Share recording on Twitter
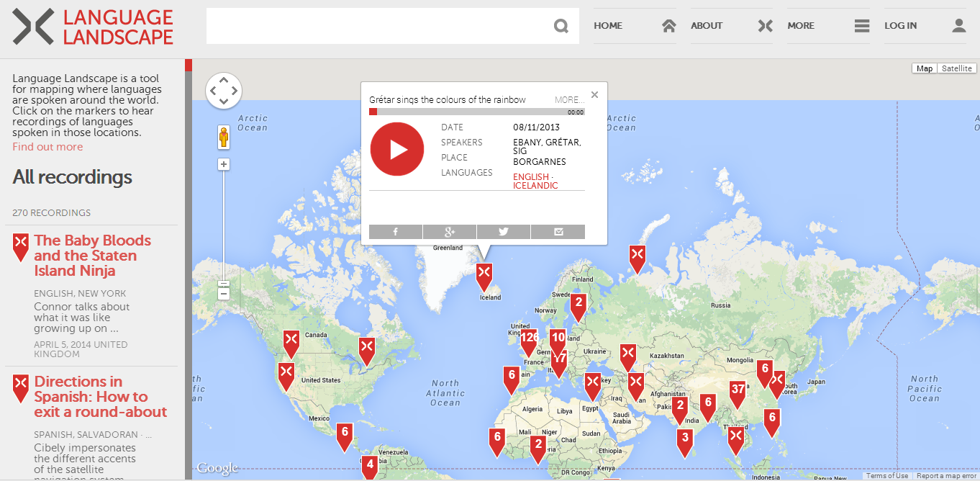The width and height of the screenshot is (980, 481). click(504, 231)
